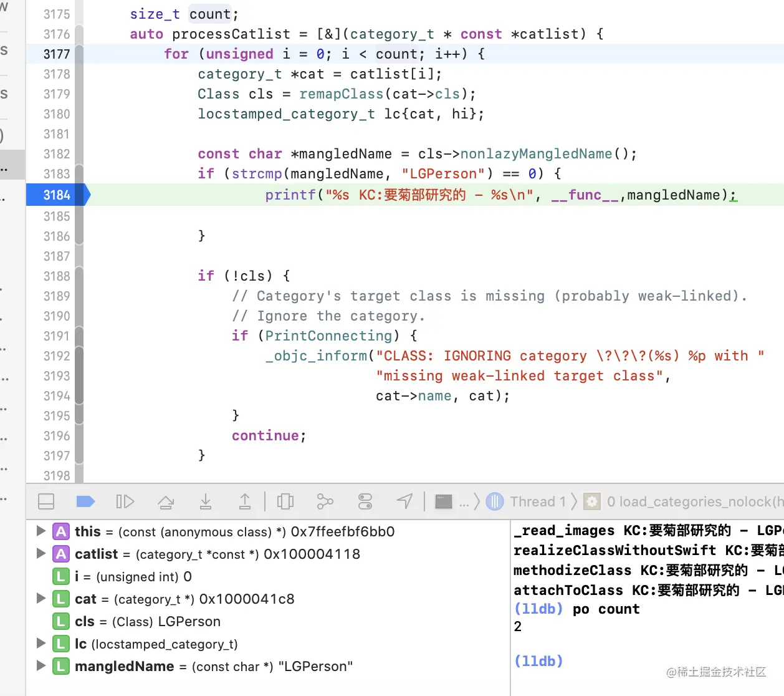This screenshot has height=696, width=784.
Task: Click '_objc_inform' on line 3192
Action: (x=316, y=356)
